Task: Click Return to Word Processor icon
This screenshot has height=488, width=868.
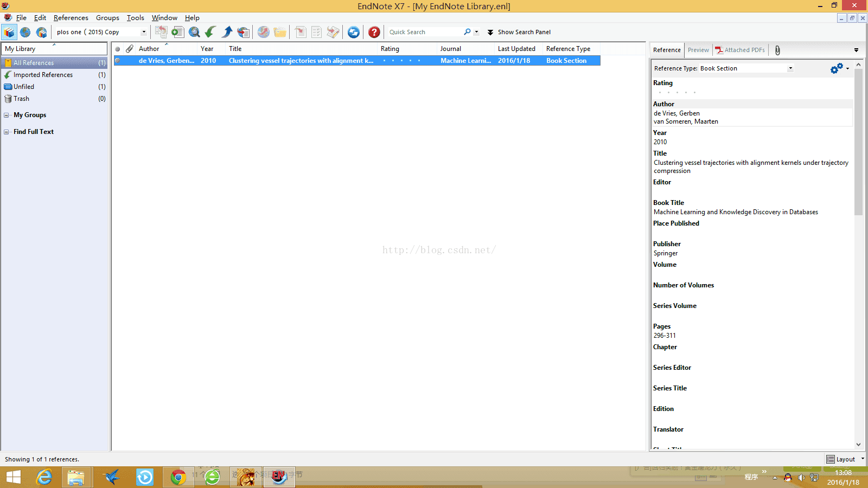Action: 333,32
